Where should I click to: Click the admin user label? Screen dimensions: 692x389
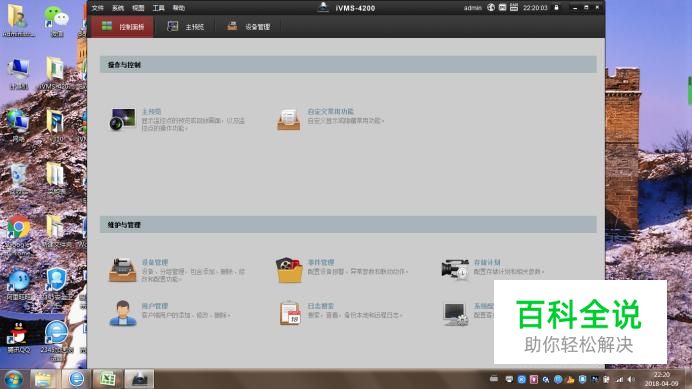click(x=473, y=8)
